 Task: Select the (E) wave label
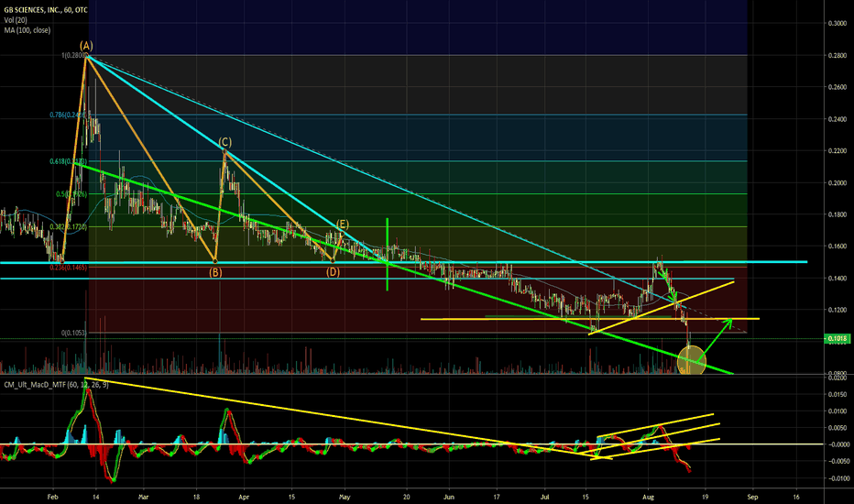342,225
